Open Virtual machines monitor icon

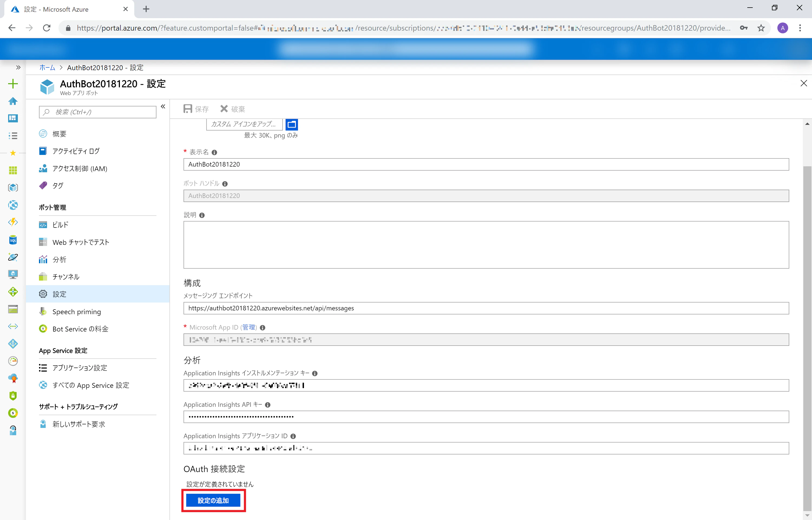click(13, 274)
